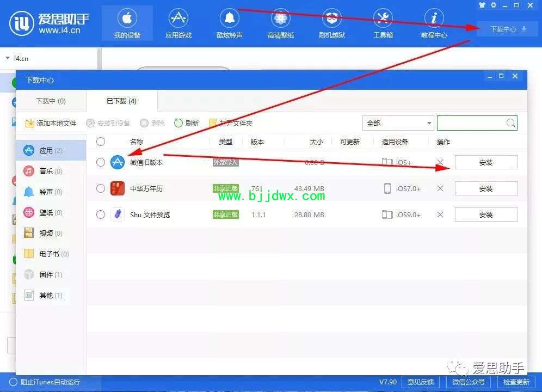Sort by the 可更新 updatable column header
This screenshot has height=392, width=542.
click(350, 142)
